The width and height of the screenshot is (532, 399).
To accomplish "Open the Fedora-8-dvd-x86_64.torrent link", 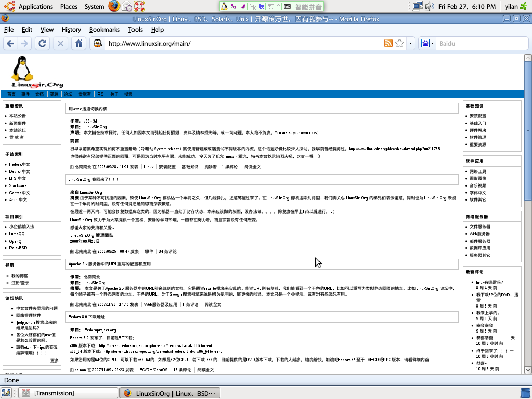I will click(x=163, y=351).
